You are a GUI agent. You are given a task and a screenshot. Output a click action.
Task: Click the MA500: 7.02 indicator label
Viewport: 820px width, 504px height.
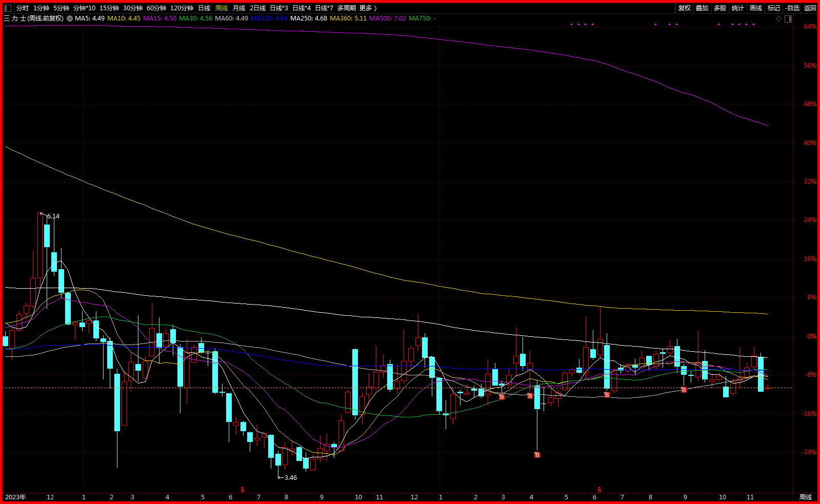[388, 18]
